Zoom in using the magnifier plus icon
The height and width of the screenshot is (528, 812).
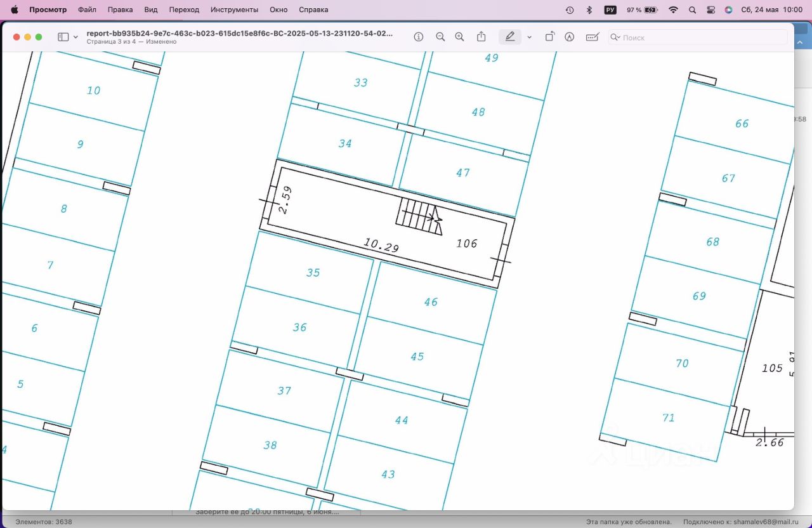coord(460,37)
